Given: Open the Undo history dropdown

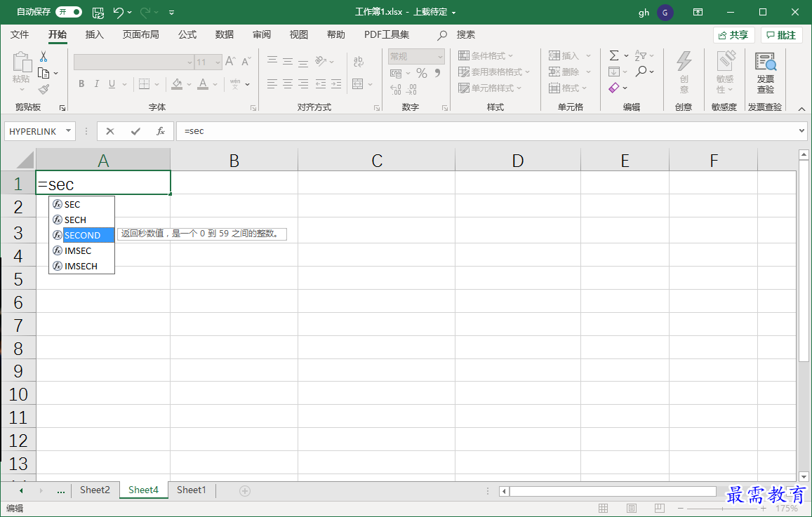Looking at the screenshot, I should pos(130,13).
